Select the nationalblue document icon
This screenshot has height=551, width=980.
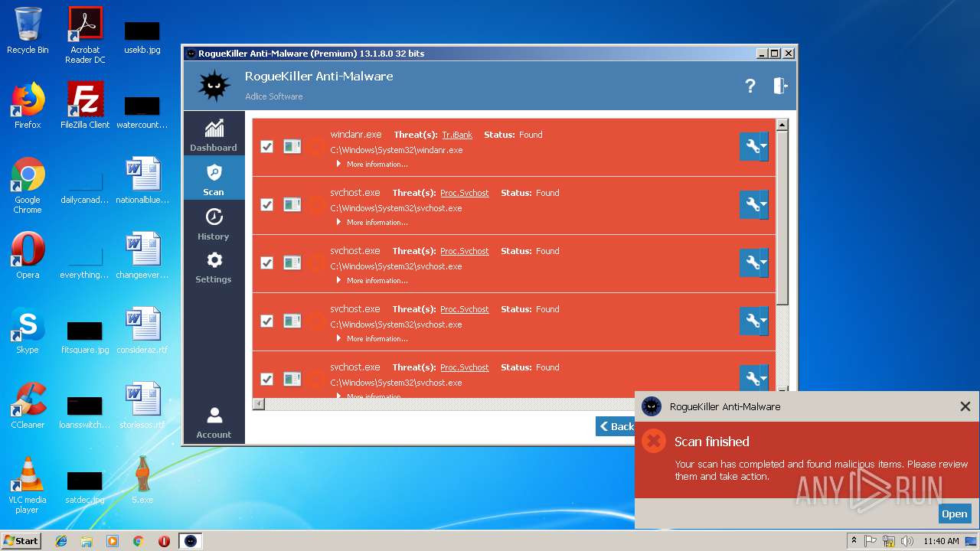coord(142,181)
